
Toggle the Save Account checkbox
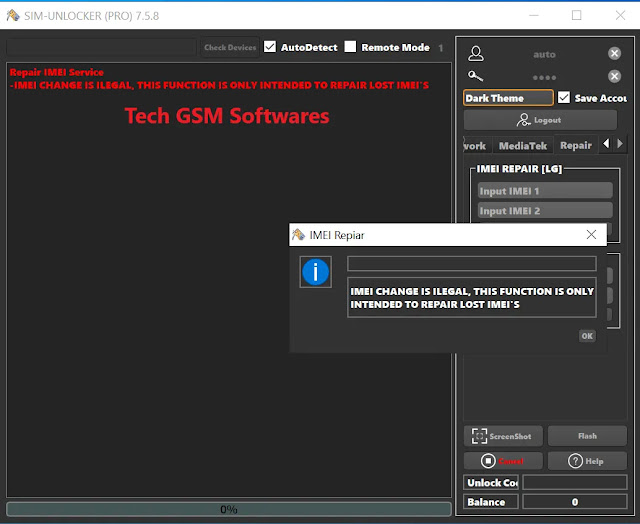coord(564,98)
